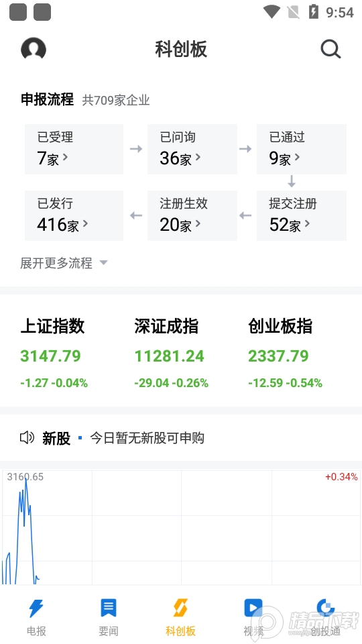Open the 已问询 36家 card
The width and height of the screenshot is (362, 644).
(x=192, y=149)
